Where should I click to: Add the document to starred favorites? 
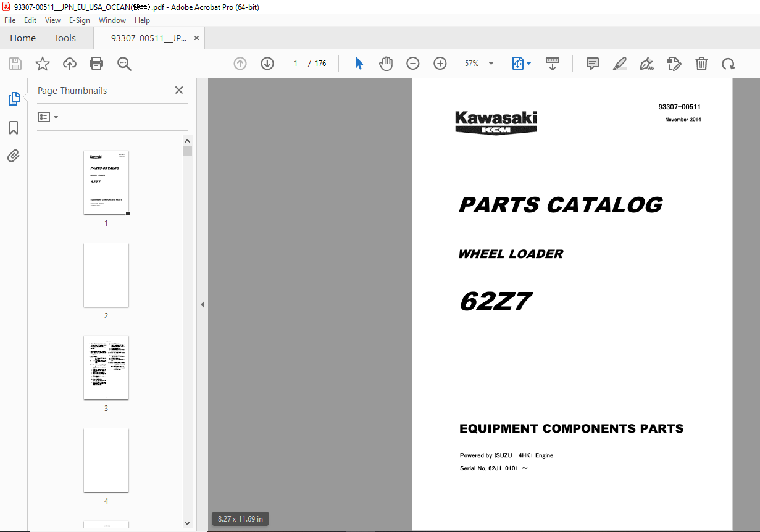click(x=43, y=64)
